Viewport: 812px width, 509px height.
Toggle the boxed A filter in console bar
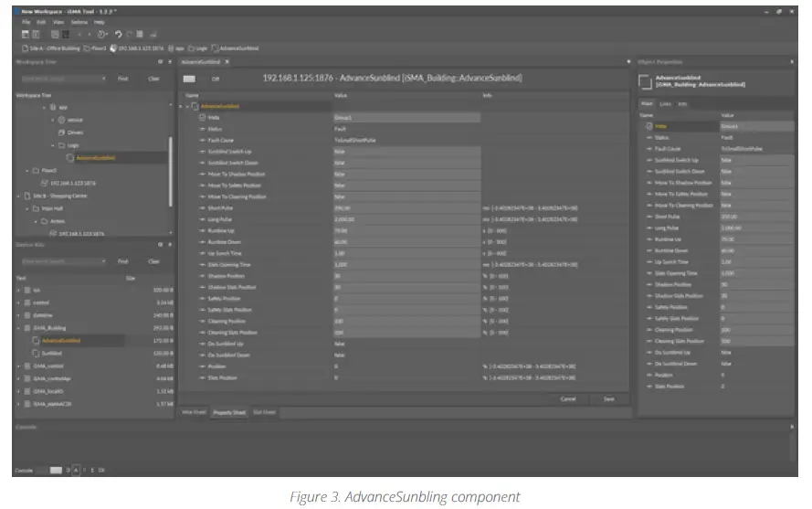[x=76, y=470]
